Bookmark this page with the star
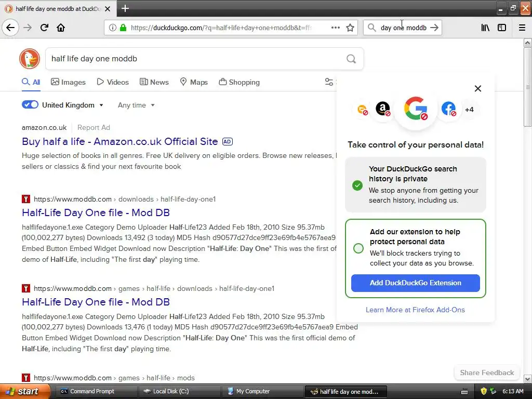The height and width of the screenshot is (399, 532). point(350,28)
